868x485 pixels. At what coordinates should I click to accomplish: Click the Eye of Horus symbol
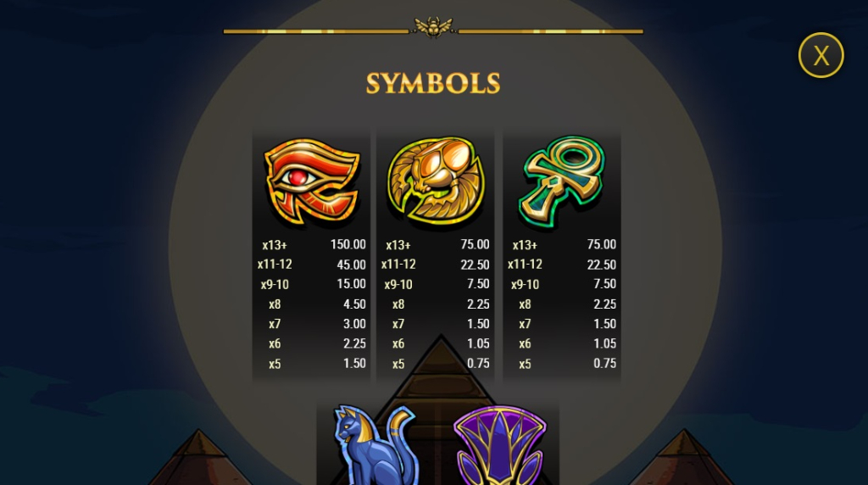312,182
